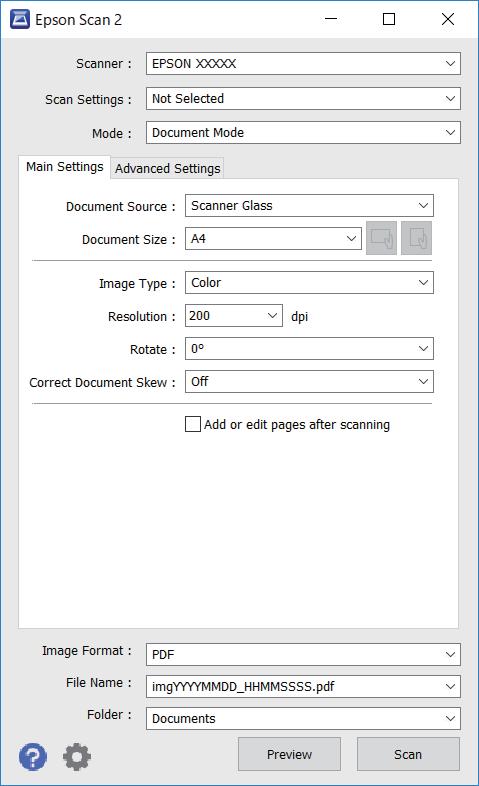The width and height of the screenshot is (479, 786).
Task: Expand the Folder dropdown
Action: point(303,719)
